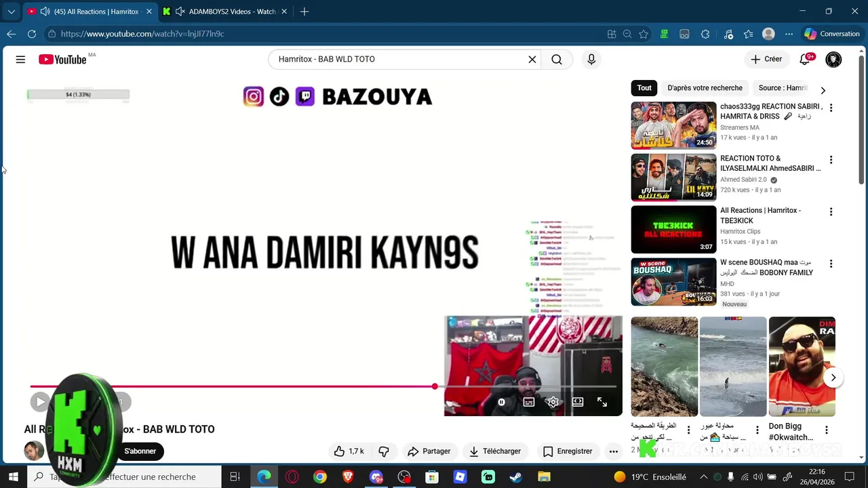Viewport: 868px width, 488px height.
Task: Zoom out using the address bar magnifier
Action: pos(627,34)
